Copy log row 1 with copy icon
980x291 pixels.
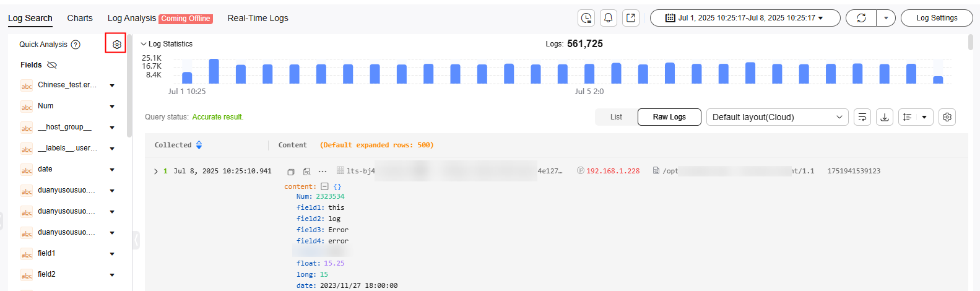290,172
